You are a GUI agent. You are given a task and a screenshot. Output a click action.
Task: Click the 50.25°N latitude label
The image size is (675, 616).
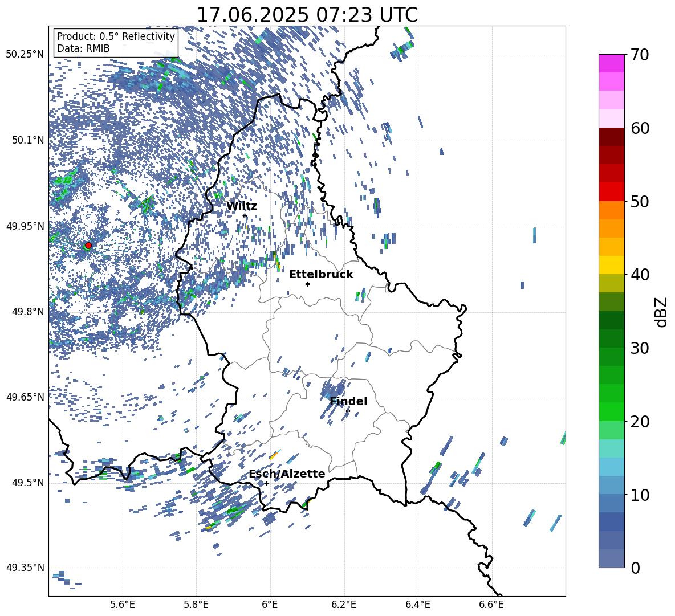coord(25,55)
